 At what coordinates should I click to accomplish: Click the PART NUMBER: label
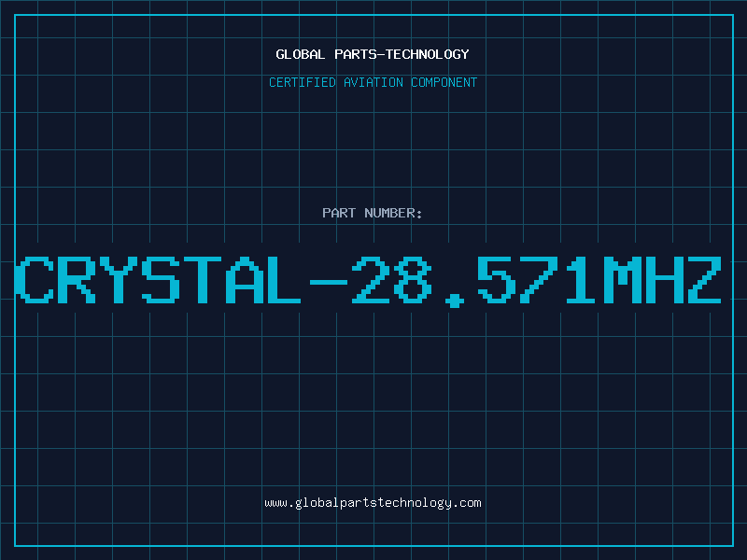pyautogui.click(x=373, y=213)
